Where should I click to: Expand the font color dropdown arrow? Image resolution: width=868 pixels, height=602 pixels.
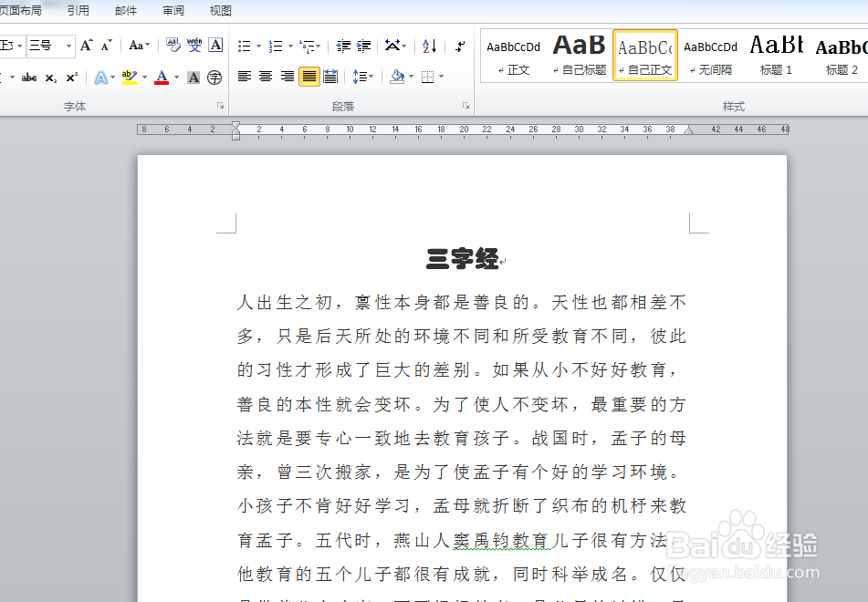tap(176, 78)
